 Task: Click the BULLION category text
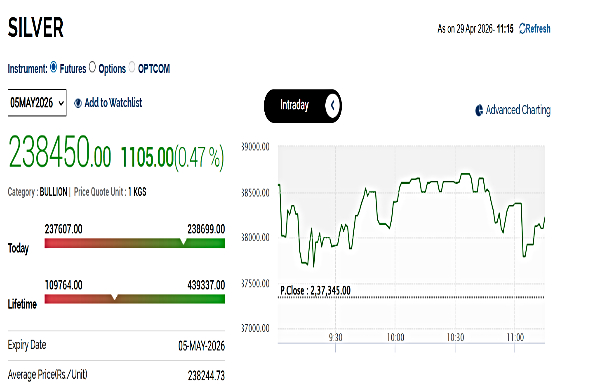tap(54, 192)
